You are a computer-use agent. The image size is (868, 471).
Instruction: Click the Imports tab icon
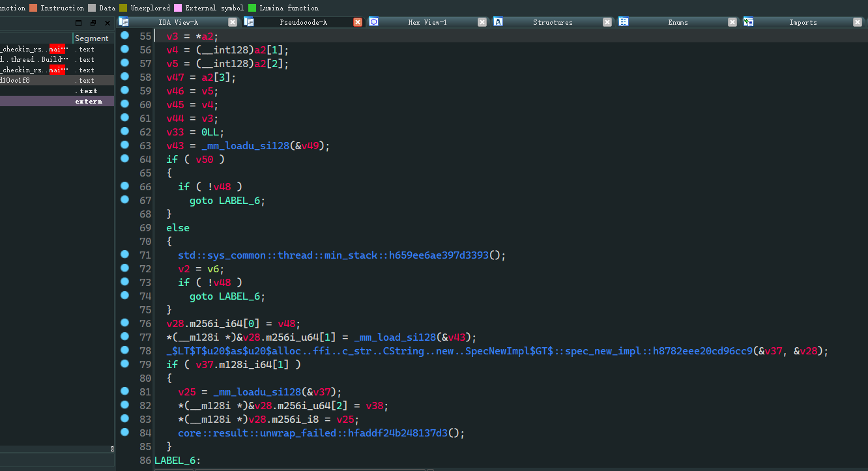[x=748, y=22]
